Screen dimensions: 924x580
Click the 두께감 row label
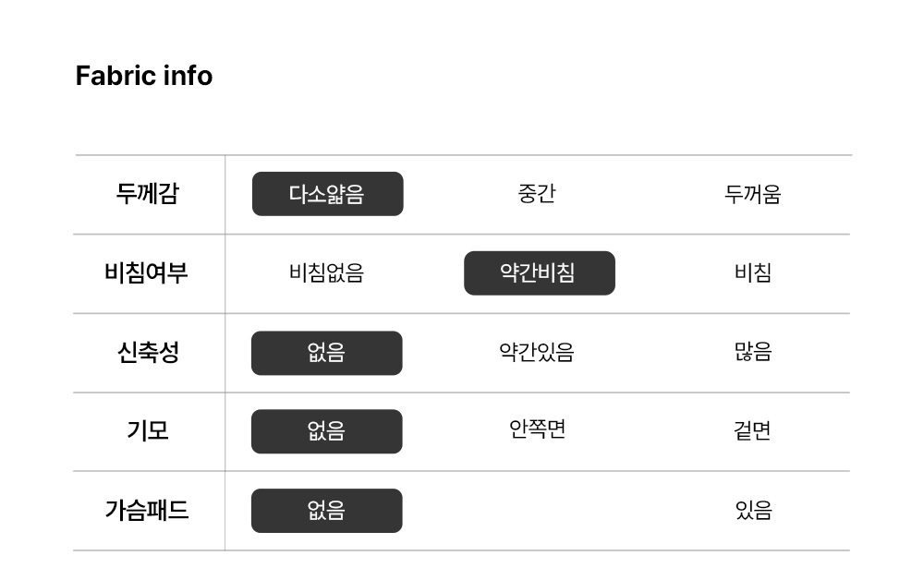pos(148,194)
